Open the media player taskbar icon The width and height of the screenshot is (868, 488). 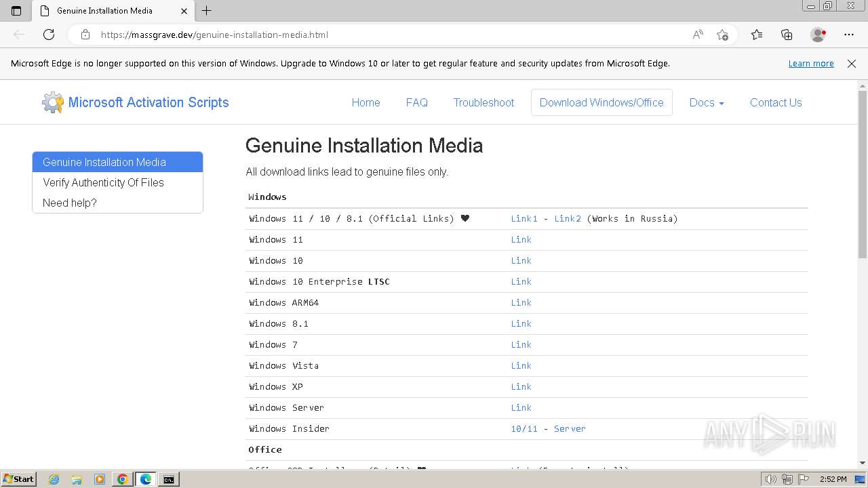pyautogui.click(x=100, y=479)
